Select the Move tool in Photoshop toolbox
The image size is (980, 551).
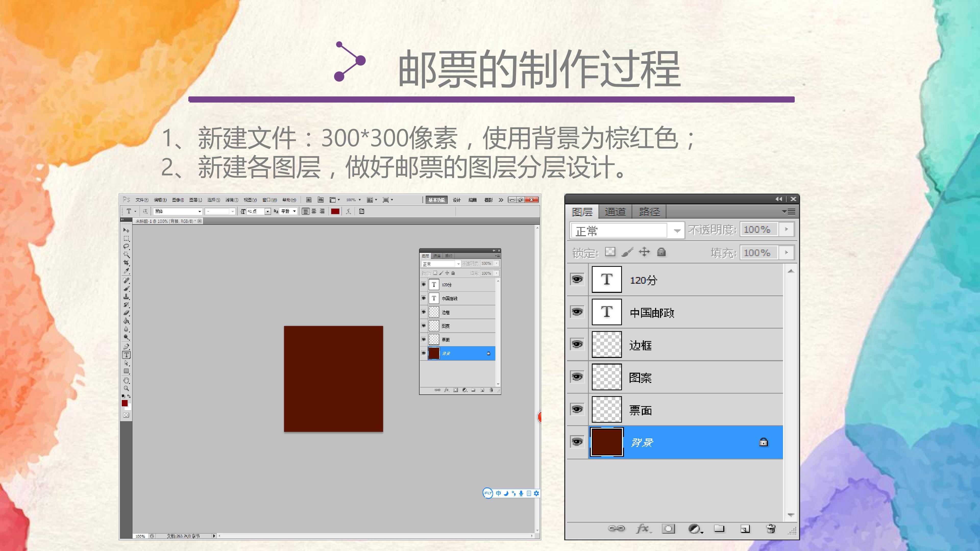click(126, 230)
